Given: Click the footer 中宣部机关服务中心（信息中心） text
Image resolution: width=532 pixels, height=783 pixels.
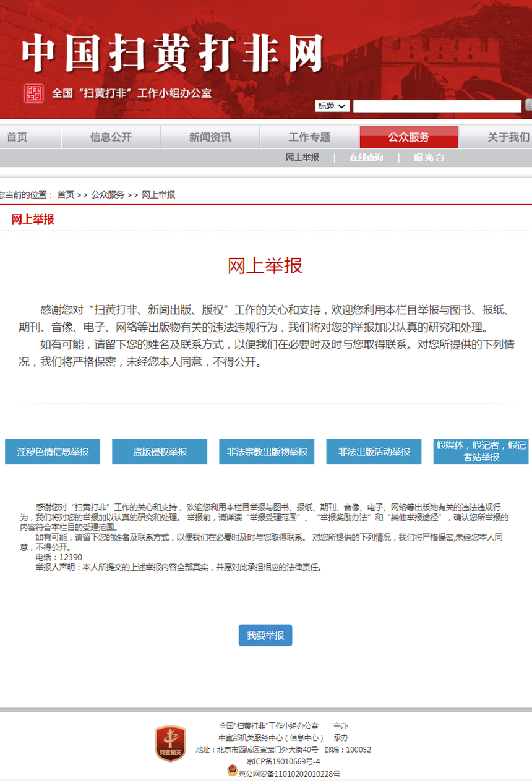Looking at the screenshot, I should click(271, 738).
